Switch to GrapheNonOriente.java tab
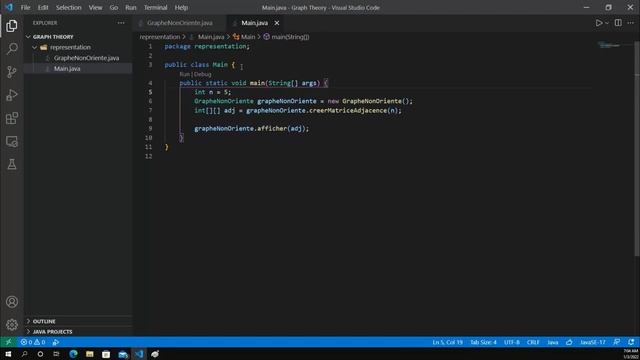The width and height of the screenshot is (640, 360). point(180,23)
